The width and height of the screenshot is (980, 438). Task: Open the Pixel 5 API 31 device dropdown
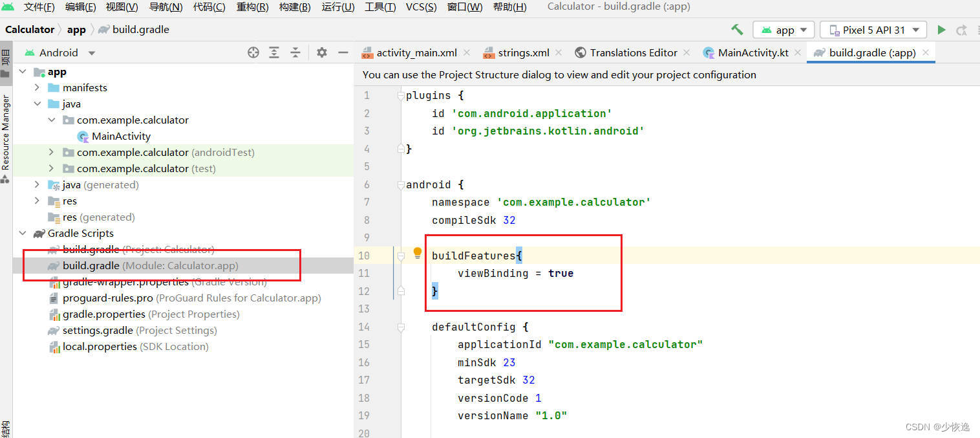tap(873, 30)
